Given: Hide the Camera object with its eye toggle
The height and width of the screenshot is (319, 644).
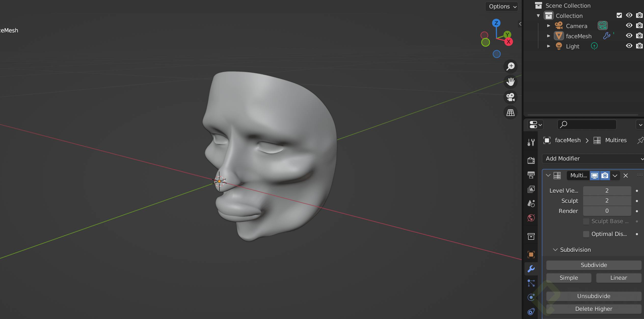Looking at the screenshot, I should click(629, 25).
